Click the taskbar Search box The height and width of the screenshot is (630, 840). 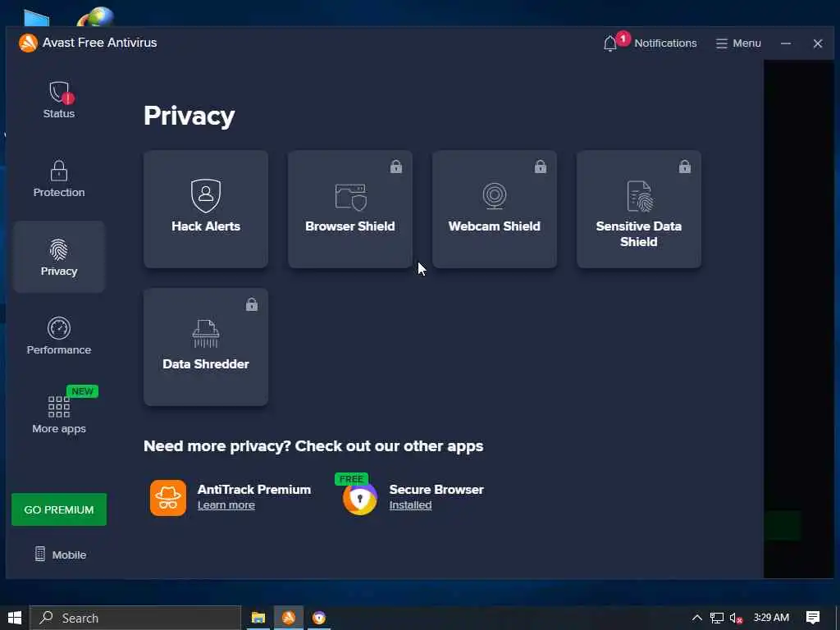click(x=135, y=618)
